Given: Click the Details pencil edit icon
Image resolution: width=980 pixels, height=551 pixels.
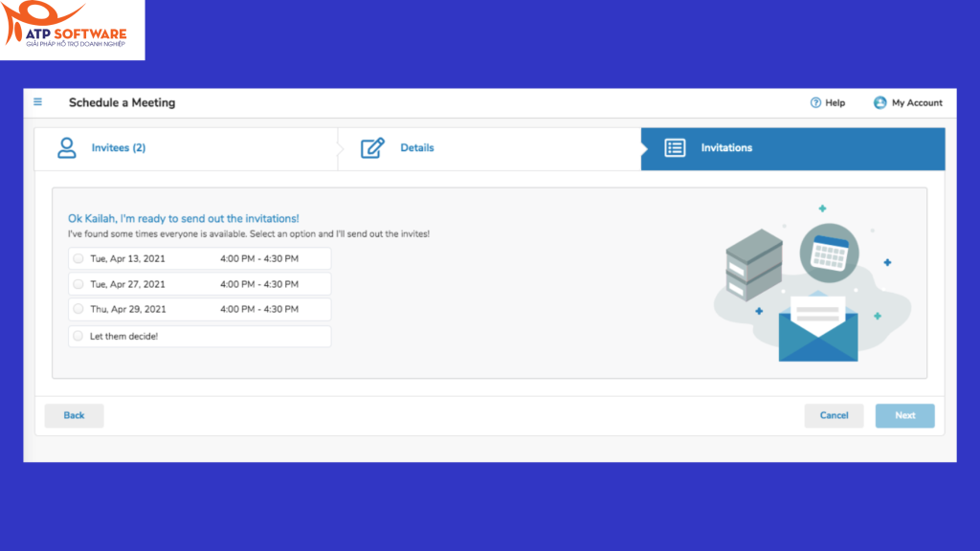Looking at the screenshot, I should point(372,148).
